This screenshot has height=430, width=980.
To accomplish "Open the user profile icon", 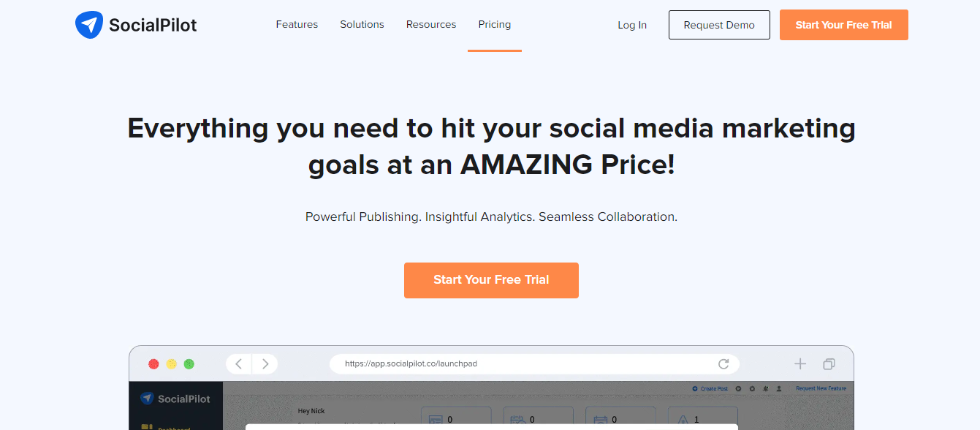I will [x=778, y=388].
